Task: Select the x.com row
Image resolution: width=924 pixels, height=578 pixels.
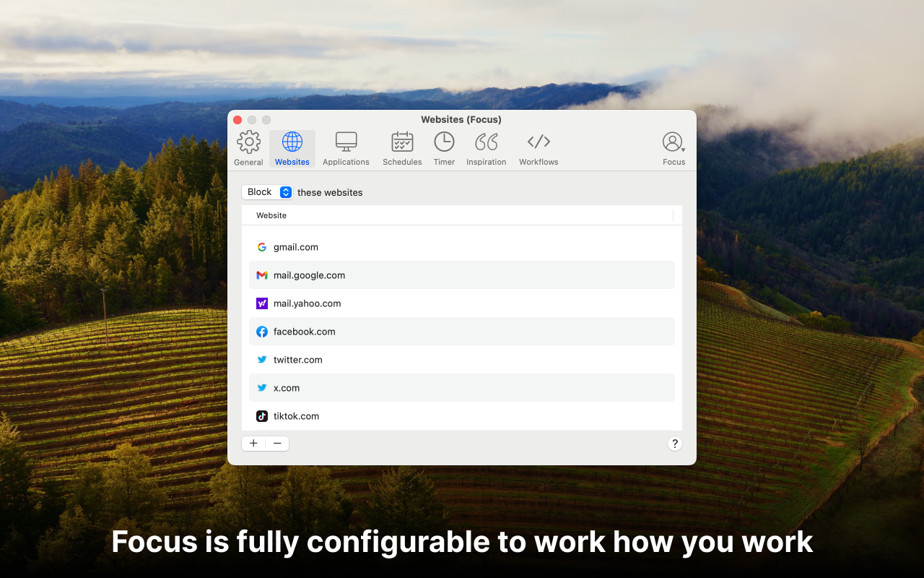Action: click(x=462, y=388)
